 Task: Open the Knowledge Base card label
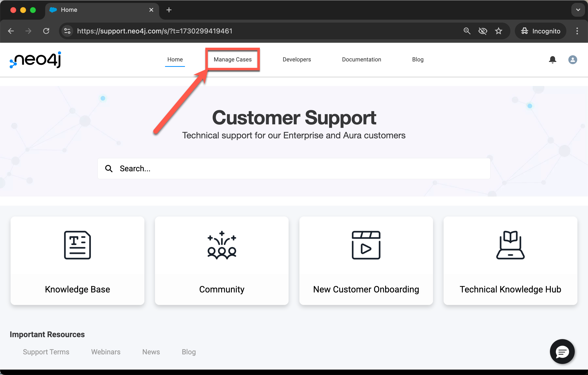point(77,289)
